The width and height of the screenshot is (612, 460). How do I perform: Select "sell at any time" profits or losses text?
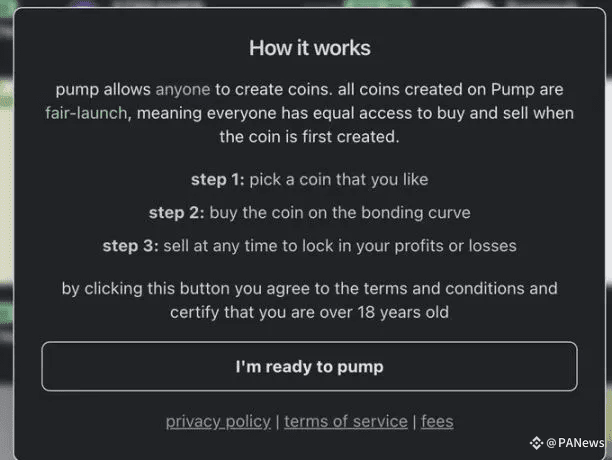click(x=340, y=246)
